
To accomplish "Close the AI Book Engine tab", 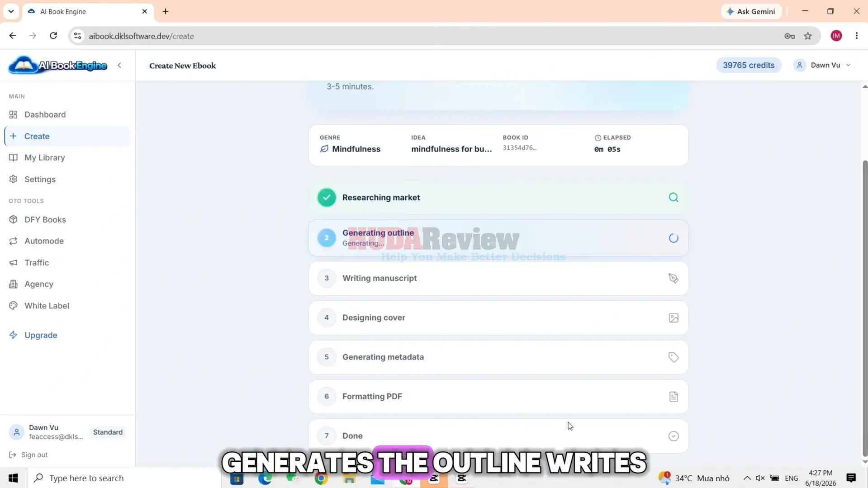I will [x=145, y=11].
